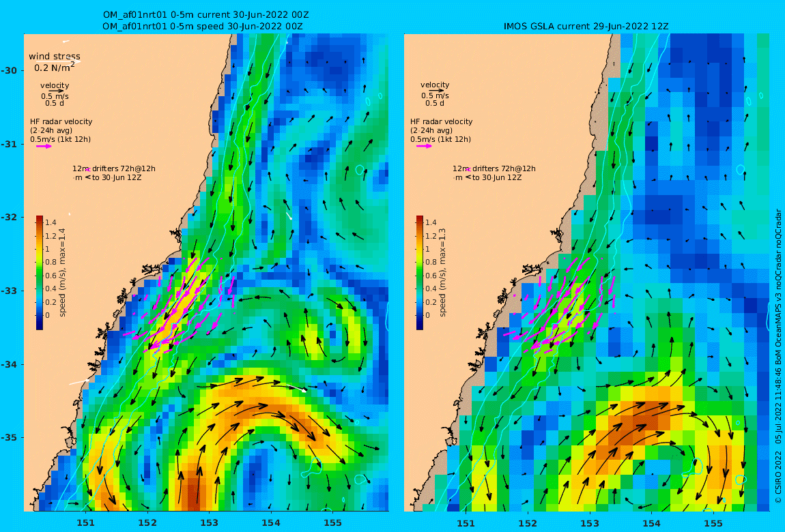The height and width of the screenshot is (532, 785).
Task: Click the '153' longitude label under right map
Action: point(589,523)
